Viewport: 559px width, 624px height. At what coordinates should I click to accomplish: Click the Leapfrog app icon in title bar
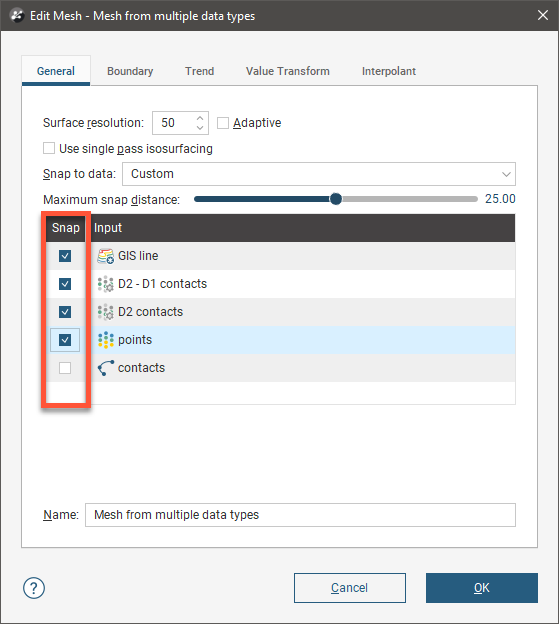(17, 16)
